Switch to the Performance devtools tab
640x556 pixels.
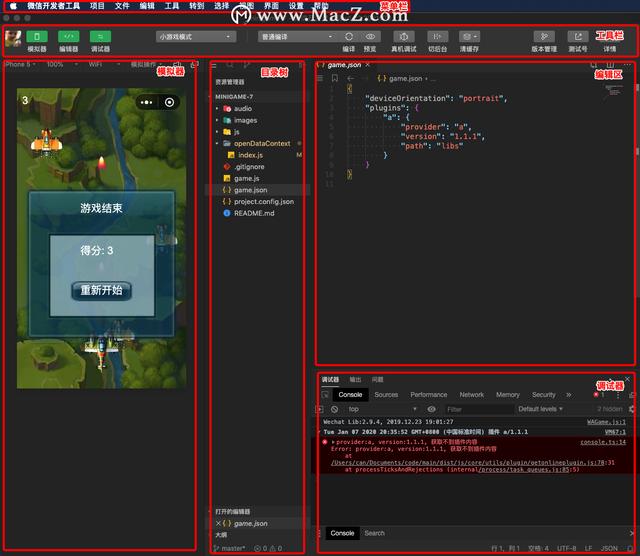click(x=429, y=395)
